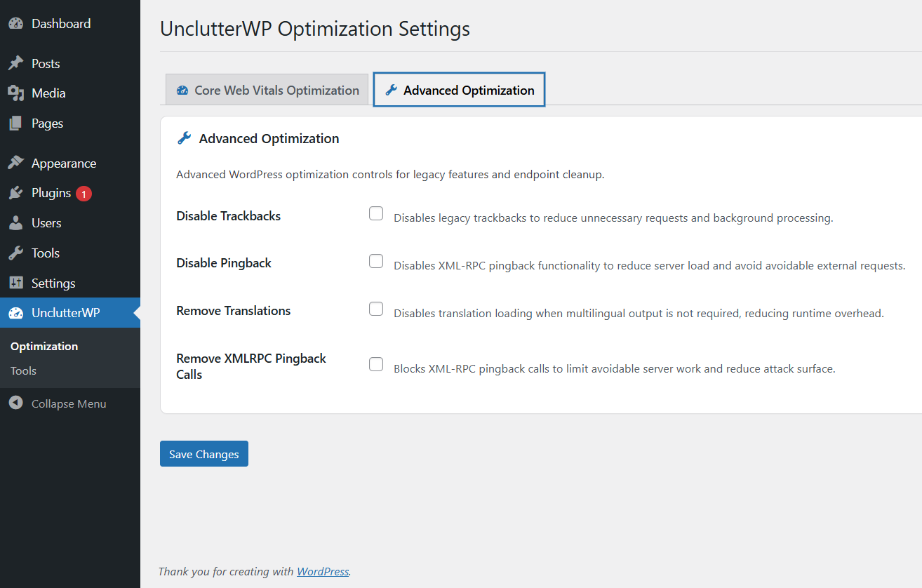The image size is (922, 588).
Task: Click the Appearance paintbrush icon
Action: (x=15, y=163)
